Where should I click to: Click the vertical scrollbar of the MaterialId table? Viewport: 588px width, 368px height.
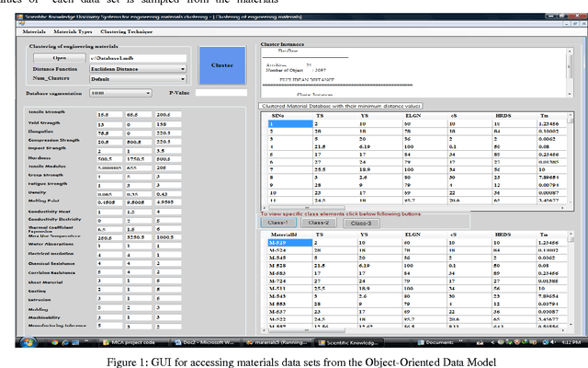click(571, 279)
